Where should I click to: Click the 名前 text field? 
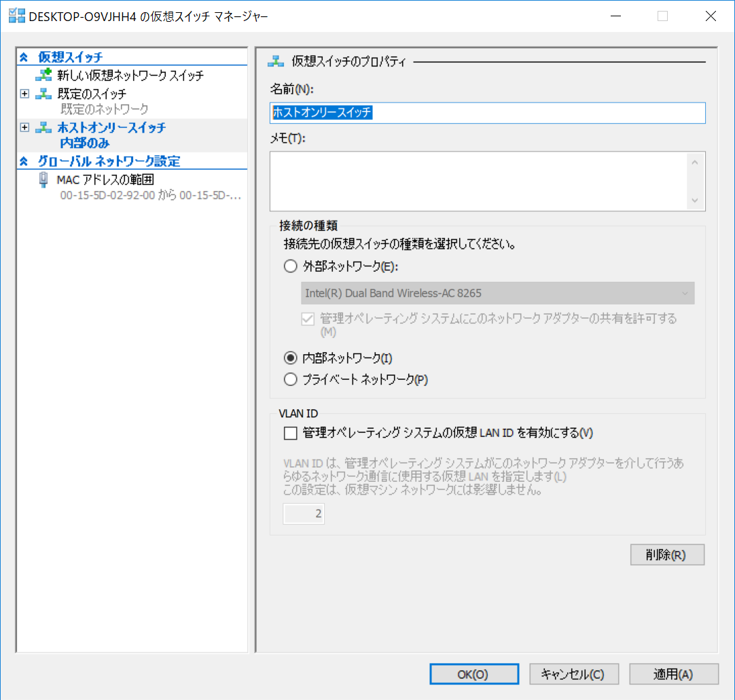click(x=488, y=113)
